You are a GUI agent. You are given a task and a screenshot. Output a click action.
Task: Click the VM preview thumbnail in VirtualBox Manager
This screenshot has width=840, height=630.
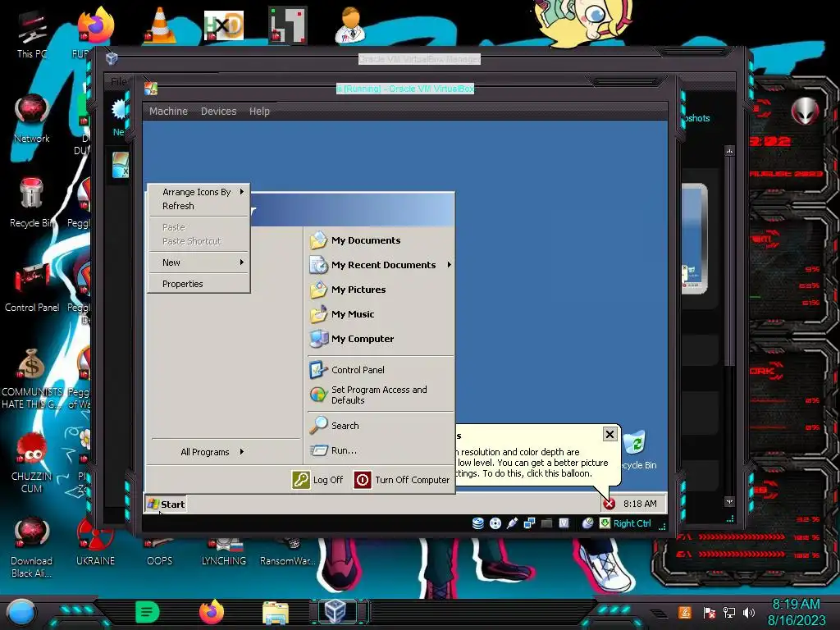(x=694, y=239)
